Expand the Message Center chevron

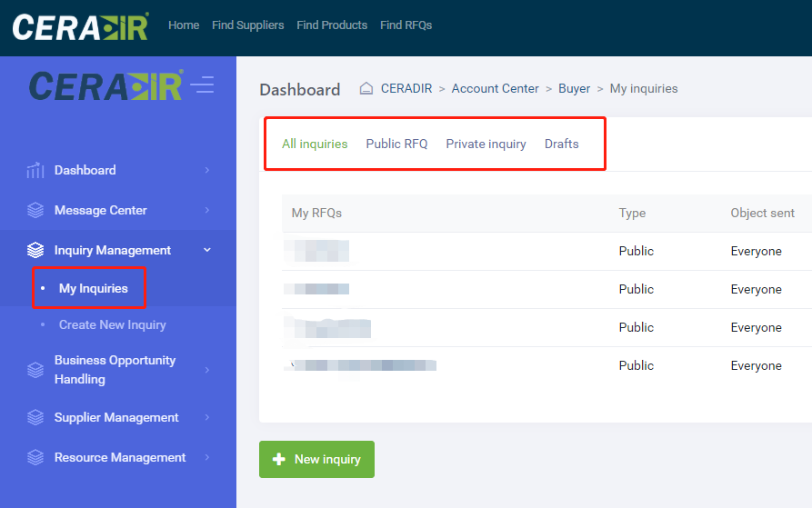207,210
